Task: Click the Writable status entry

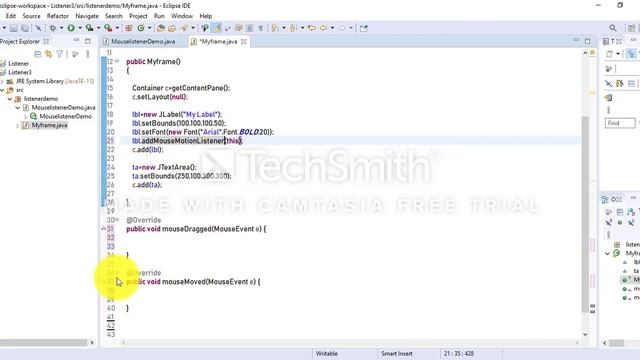Action: pos(327,353)
